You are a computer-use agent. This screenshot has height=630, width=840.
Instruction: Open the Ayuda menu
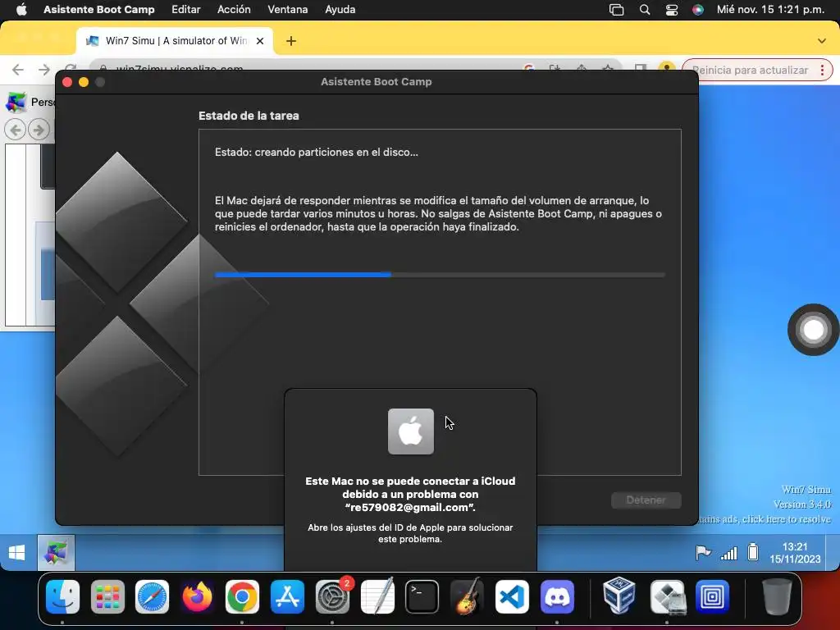tap(340, 10)
